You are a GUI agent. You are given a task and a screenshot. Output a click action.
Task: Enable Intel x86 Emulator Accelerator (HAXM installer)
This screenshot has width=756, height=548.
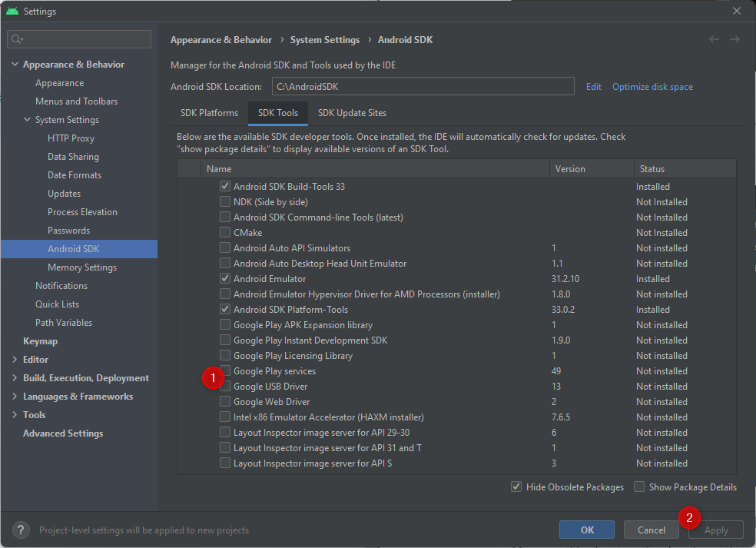(224, 417)
